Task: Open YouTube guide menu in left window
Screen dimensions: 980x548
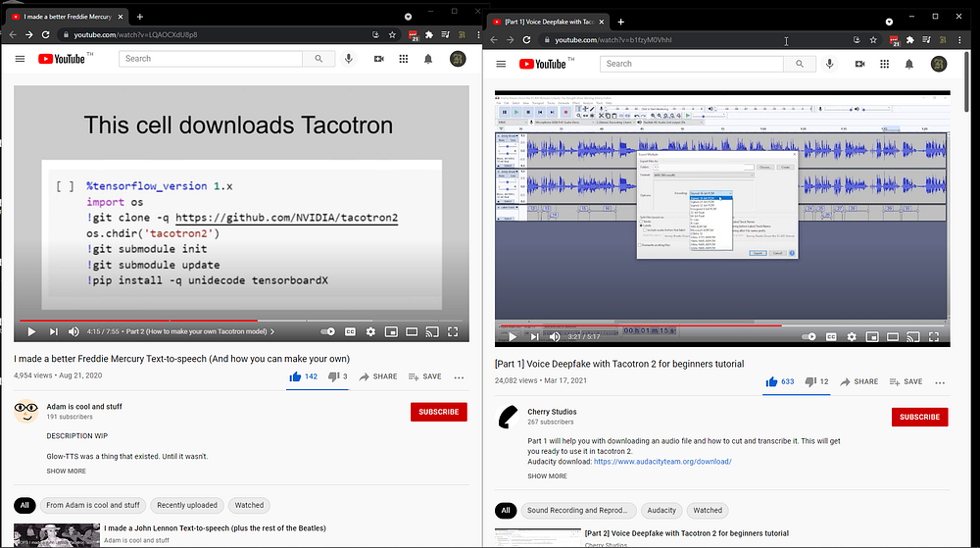Action: point(20,59)
